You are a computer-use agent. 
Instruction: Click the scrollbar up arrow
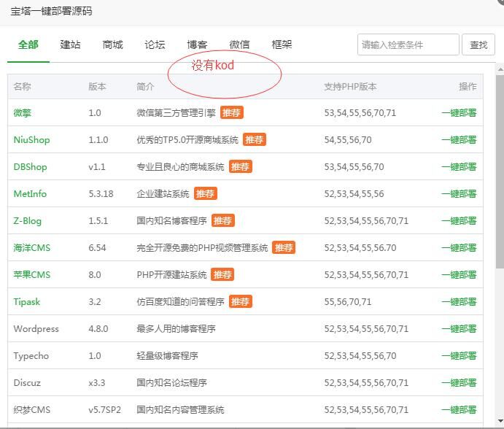click(x=500, y=69)
